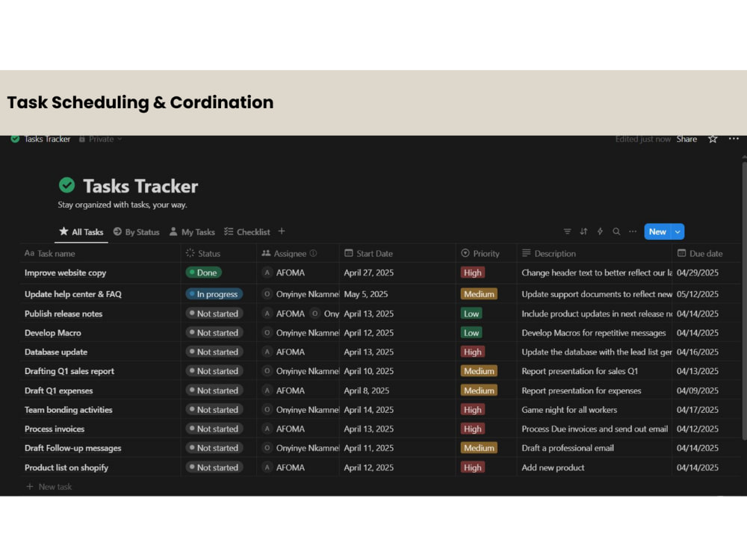Click the Onyinye avatar in Update help center row
This screenshot has height=560, width=747.
[x=267, y=293]
